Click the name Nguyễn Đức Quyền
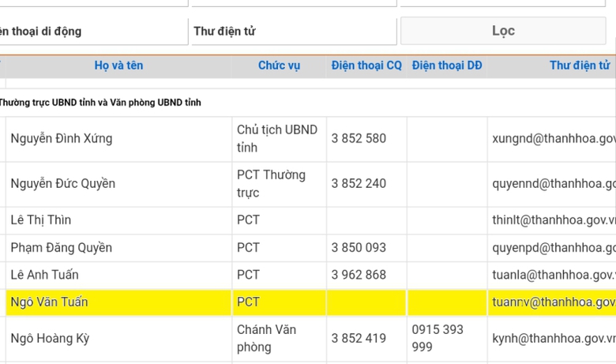 63,183
